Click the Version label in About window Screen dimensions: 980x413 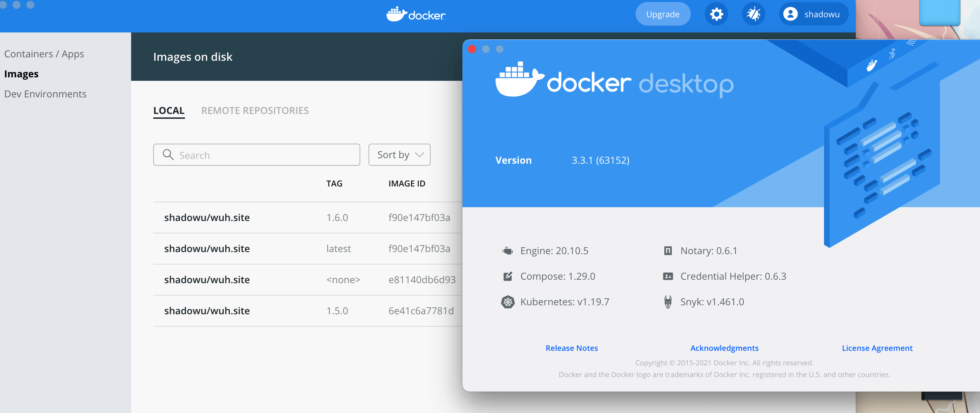(x=513, y=160)
